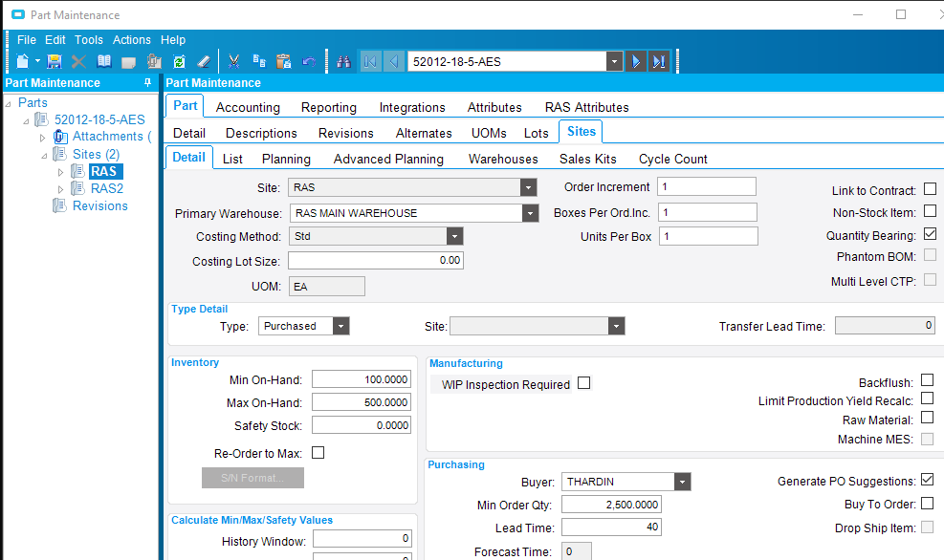Click the Undo arrow icon

pos(309,61)
